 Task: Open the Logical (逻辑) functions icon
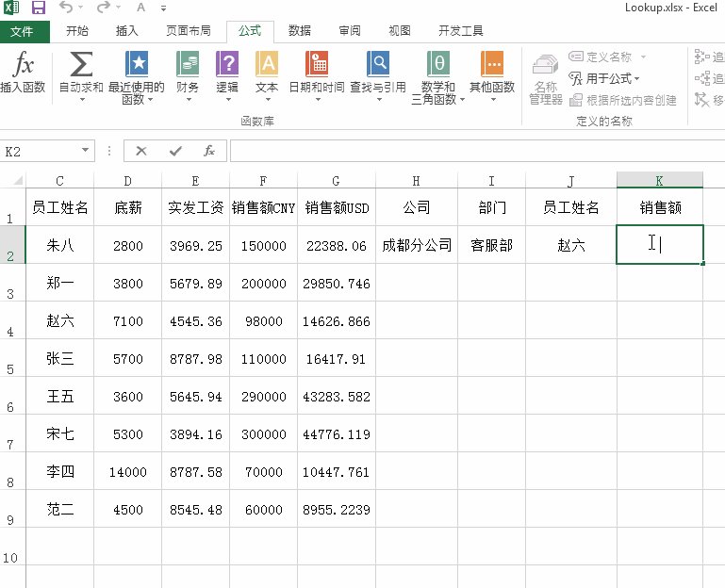click(227, 64)
